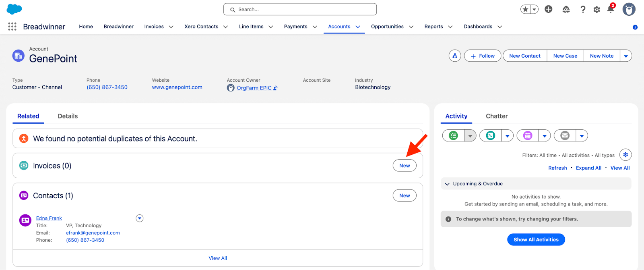644x270 pixels.
Task: Log a call from the Activity icon
Action: click(x=491, y=136)
